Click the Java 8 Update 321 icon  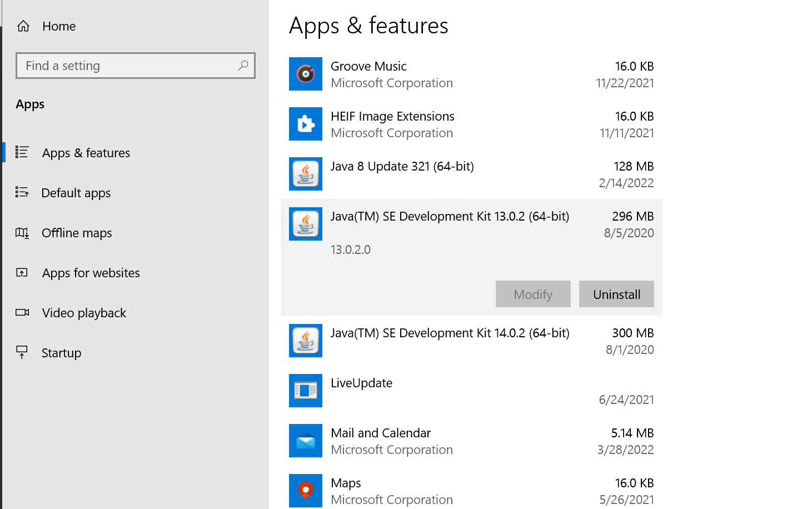pyautogui.click(x=305, y=174)
